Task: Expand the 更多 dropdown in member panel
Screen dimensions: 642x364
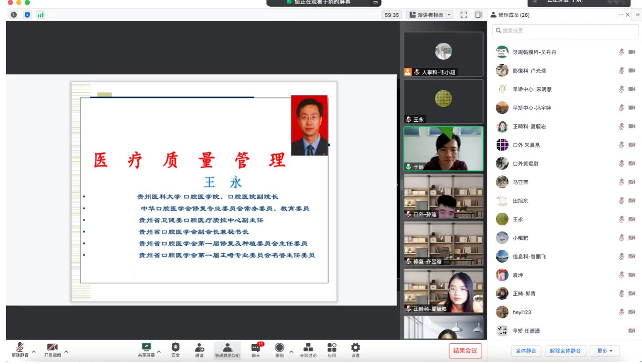Action: (604, 351)
